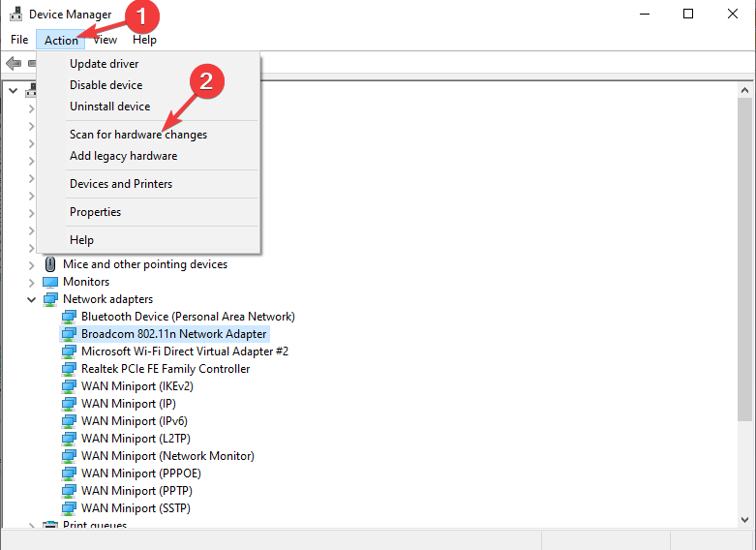Select Realtek PCIe FE Family Controller
Viewport: 756px width, 550px height.
(x=166, y=369)
